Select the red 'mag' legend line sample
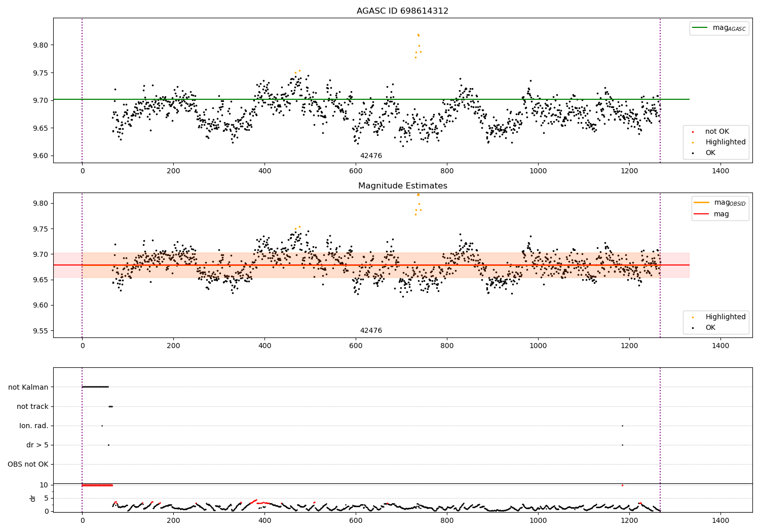Viewport: 760px width, 532px height. point(701,214)
